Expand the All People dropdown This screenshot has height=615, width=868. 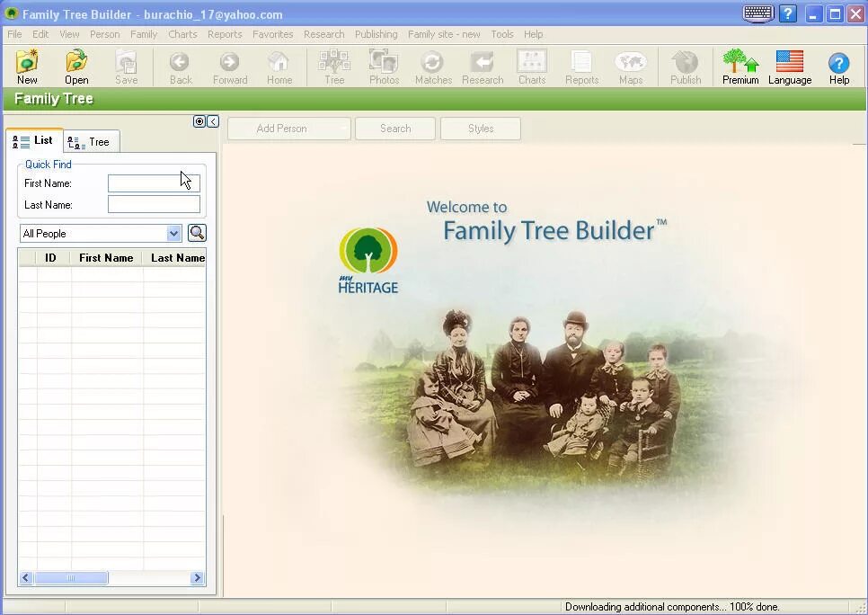point(173,233)
